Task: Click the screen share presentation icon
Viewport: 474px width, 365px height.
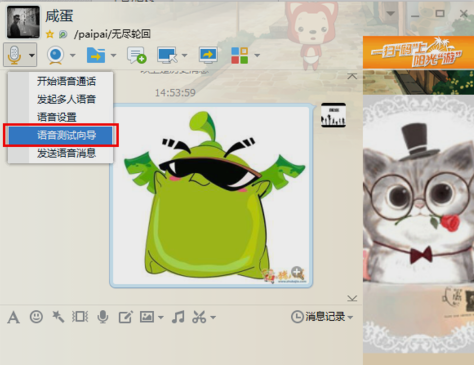Action: pyautogui.click(x=208, y=55)
